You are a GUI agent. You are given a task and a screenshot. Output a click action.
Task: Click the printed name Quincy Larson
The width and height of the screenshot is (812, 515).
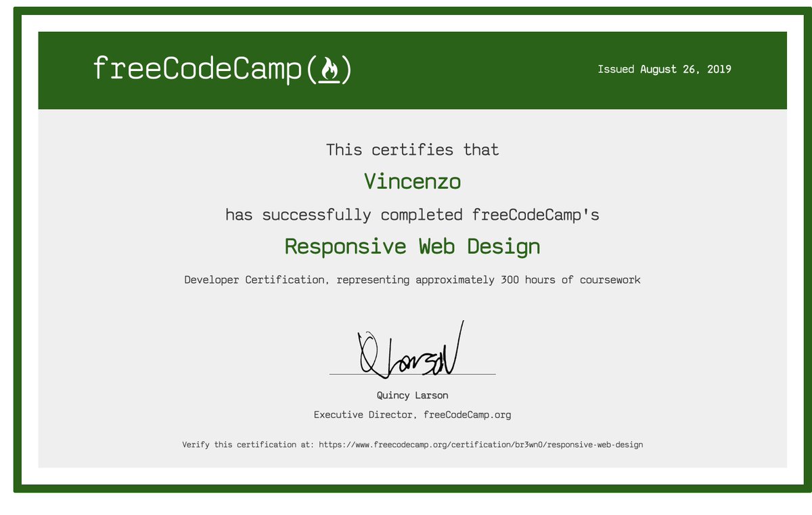pos(412,395)
